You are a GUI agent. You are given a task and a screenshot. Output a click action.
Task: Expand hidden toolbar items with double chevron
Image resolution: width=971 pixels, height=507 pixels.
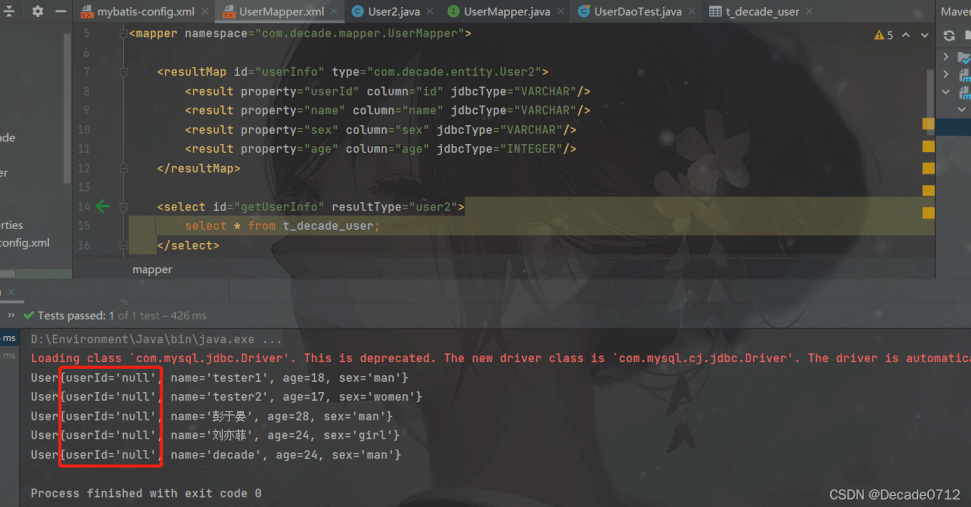(x=12, y=315)
